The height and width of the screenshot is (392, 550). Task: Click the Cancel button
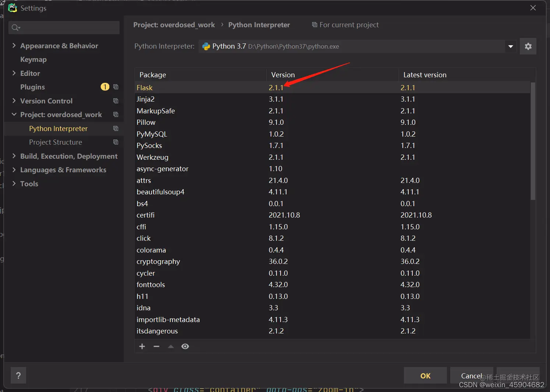click(472, 375)
